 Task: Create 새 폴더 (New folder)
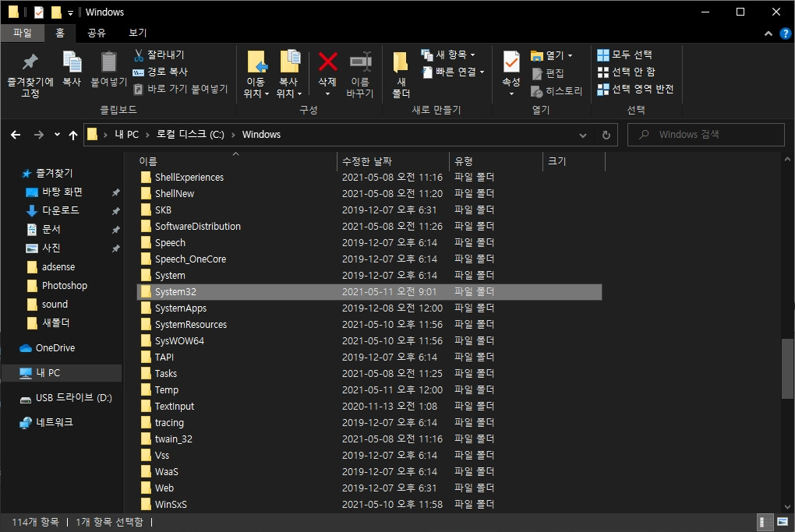(401, 75)
